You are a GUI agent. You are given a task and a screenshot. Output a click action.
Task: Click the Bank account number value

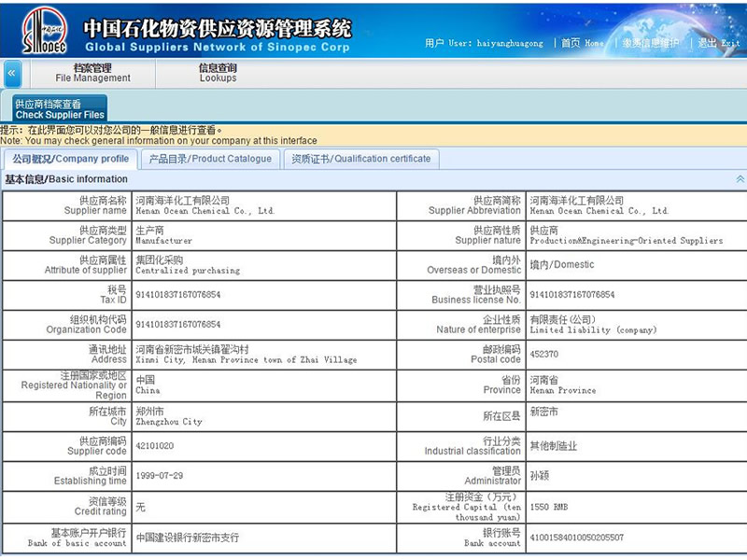[576, 538]
